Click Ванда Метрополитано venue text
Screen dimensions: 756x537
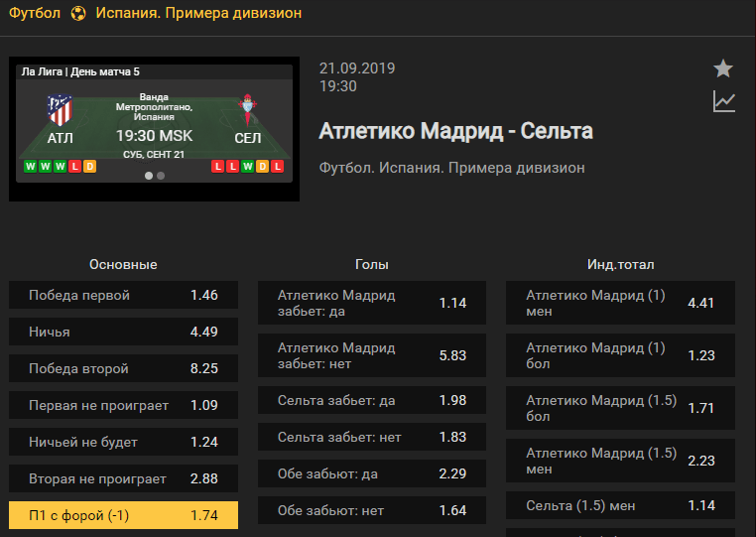tap(155, 106)
